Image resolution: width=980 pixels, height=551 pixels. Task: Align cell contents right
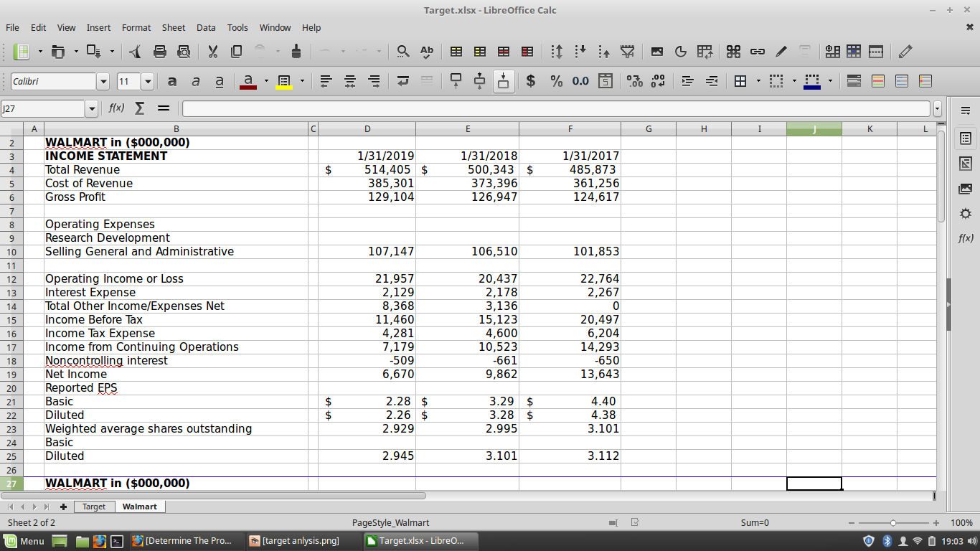[374, 81]
